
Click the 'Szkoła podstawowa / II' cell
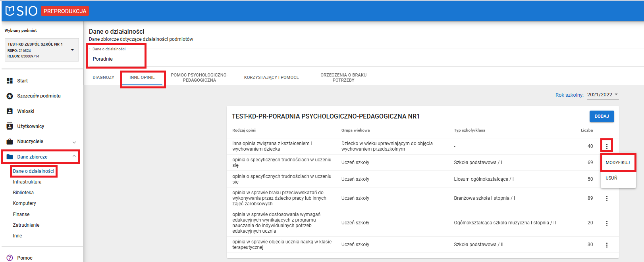[x=478, y=245]
